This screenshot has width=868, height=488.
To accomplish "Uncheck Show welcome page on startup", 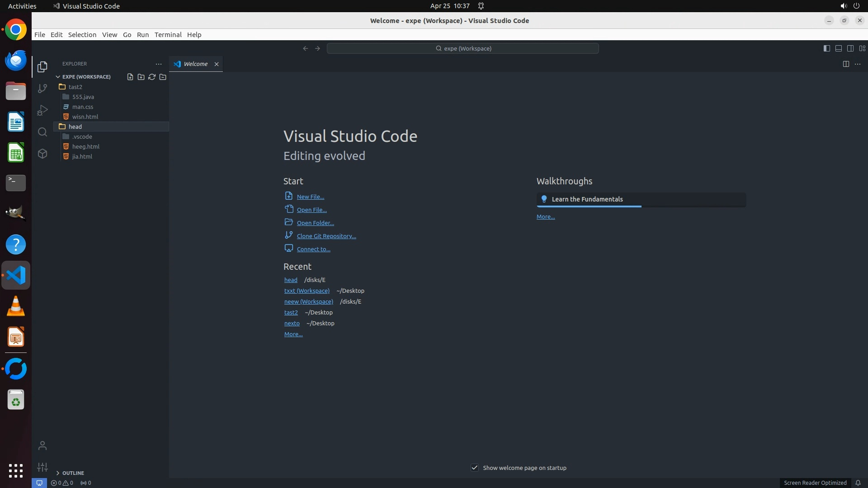I will point(475,468).
